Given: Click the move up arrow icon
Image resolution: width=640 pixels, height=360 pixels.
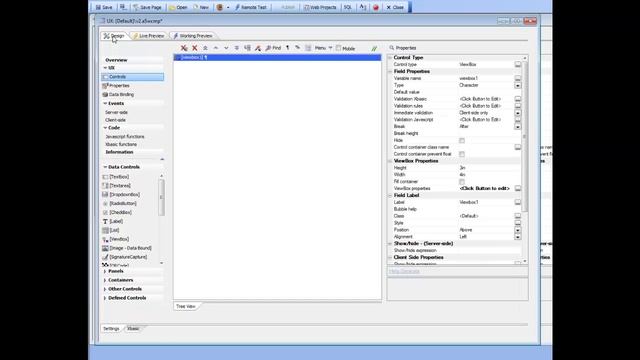Looking at the screenshot, I should point(216,48).
